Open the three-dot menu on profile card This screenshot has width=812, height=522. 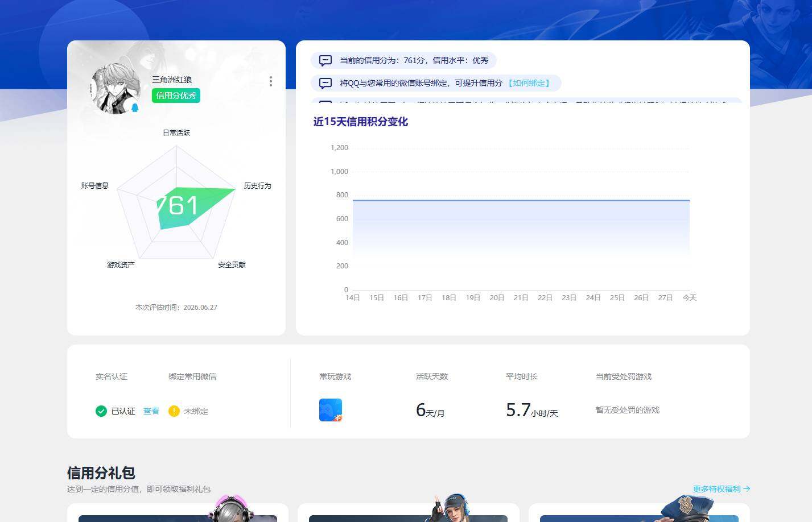tap(271, 81)
